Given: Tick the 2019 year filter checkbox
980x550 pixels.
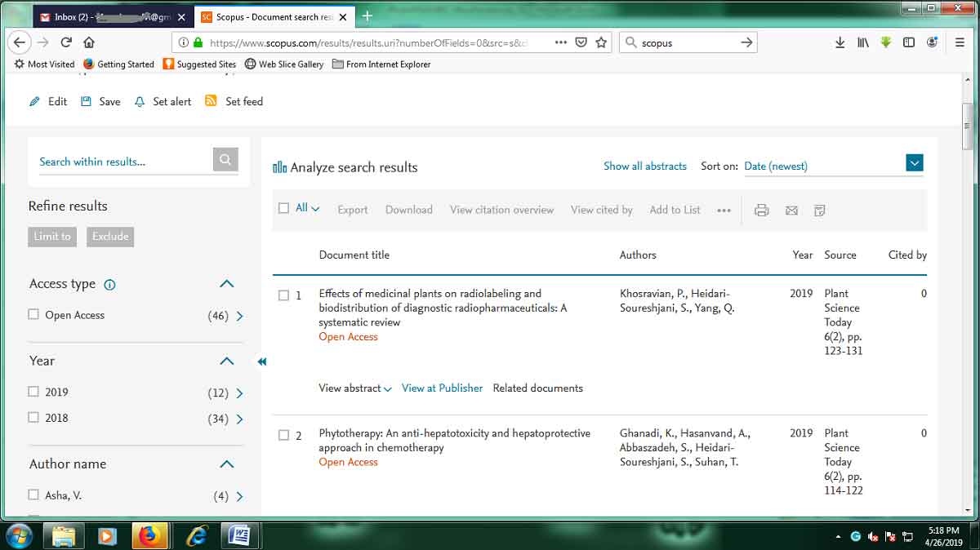Looking at the screenshot, I should click(33, 392).
